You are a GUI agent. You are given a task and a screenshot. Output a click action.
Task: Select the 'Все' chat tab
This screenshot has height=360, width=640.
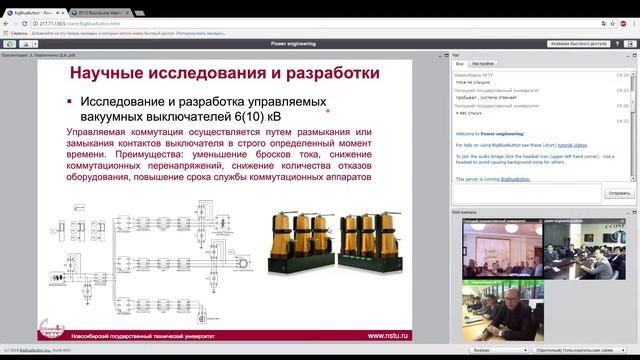click(460, 64)
